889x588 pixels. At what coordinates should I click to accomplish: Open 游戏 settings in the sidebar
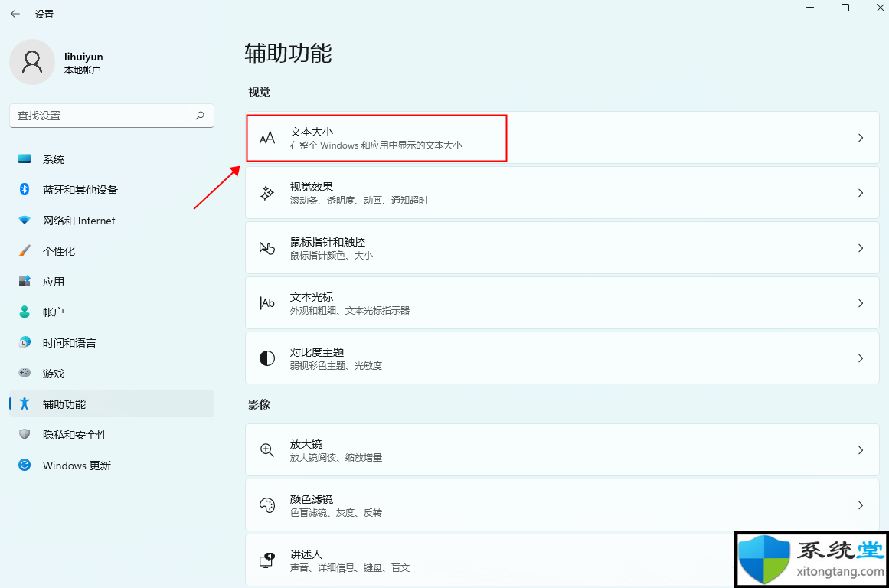112,373
